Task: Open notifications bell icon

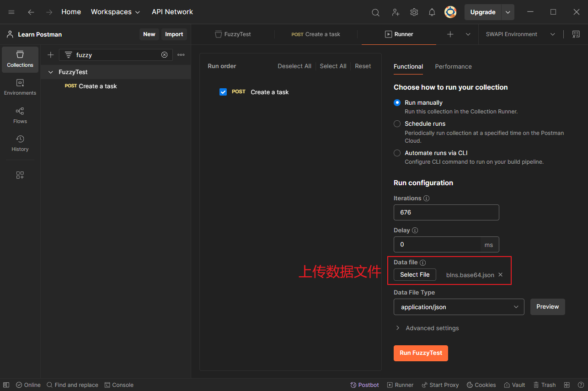Action: (x=432, y=12)
